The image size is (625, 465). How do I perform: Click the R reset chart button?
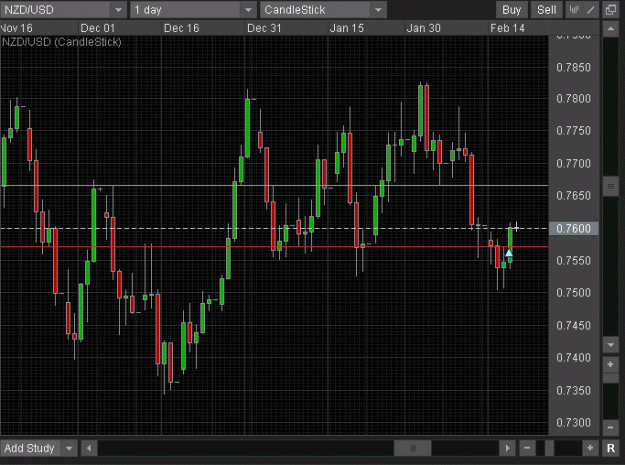pyautogui.click(x=611, y=448)
